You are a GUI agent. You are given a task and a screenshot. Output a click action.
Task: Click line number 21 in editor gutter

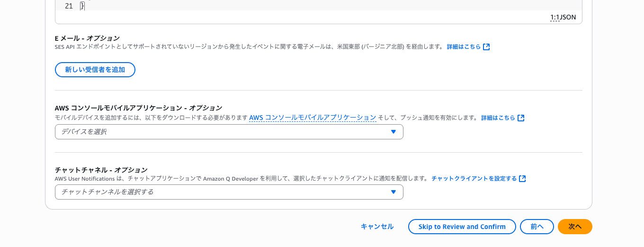click(x=69, y=6)
